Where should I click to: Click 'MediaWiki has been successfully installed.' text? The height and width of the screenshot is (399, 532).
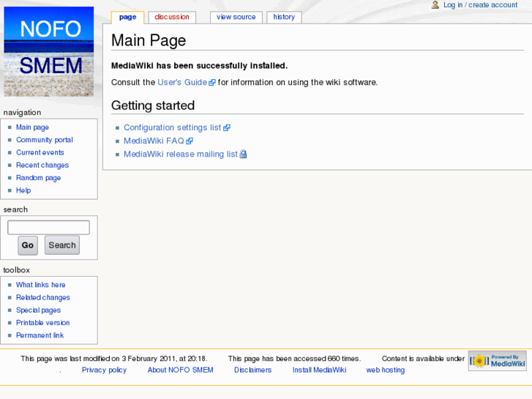point(200,66)
